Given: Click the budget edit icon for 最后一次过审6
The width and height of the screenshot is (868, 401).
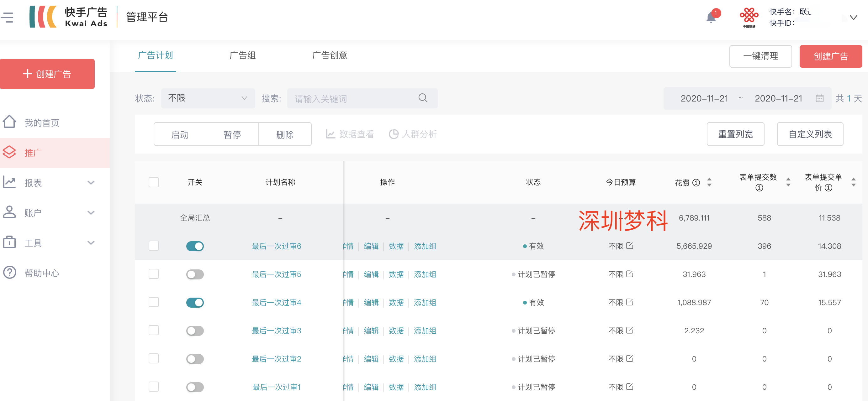Looking at the screenshot, I should click(630, 246).
